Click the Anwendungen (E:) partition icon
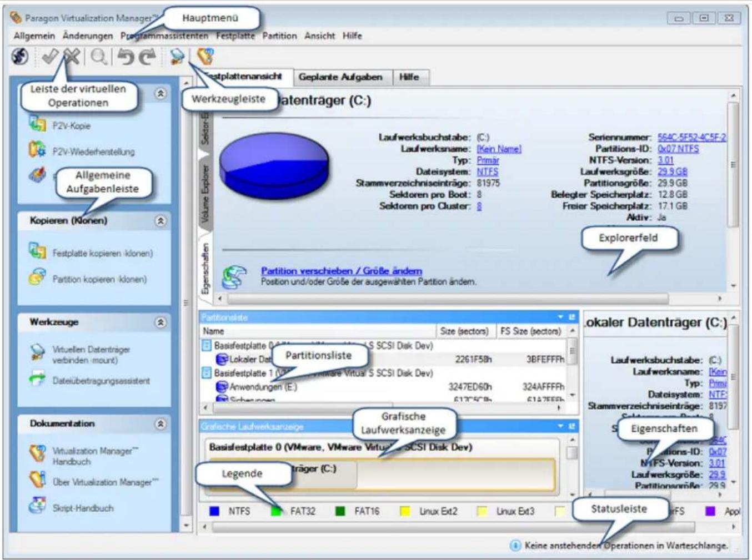752x560 pixels. point(222,387)
